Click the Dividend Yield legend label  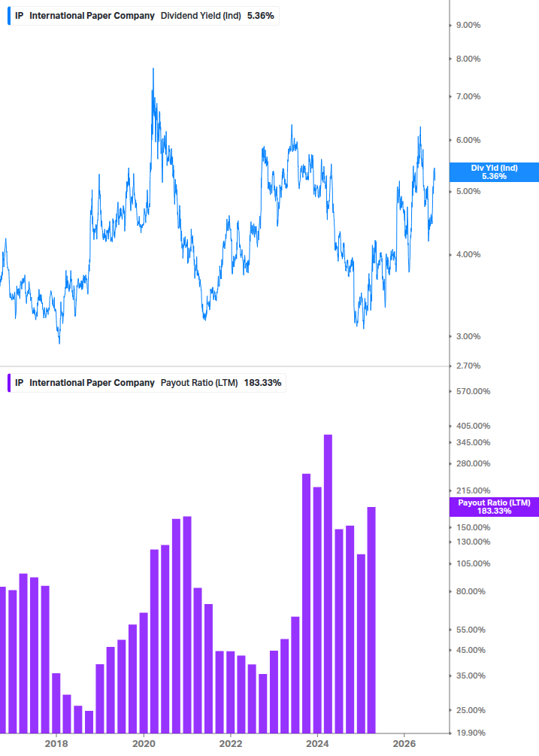pos(144,16)
